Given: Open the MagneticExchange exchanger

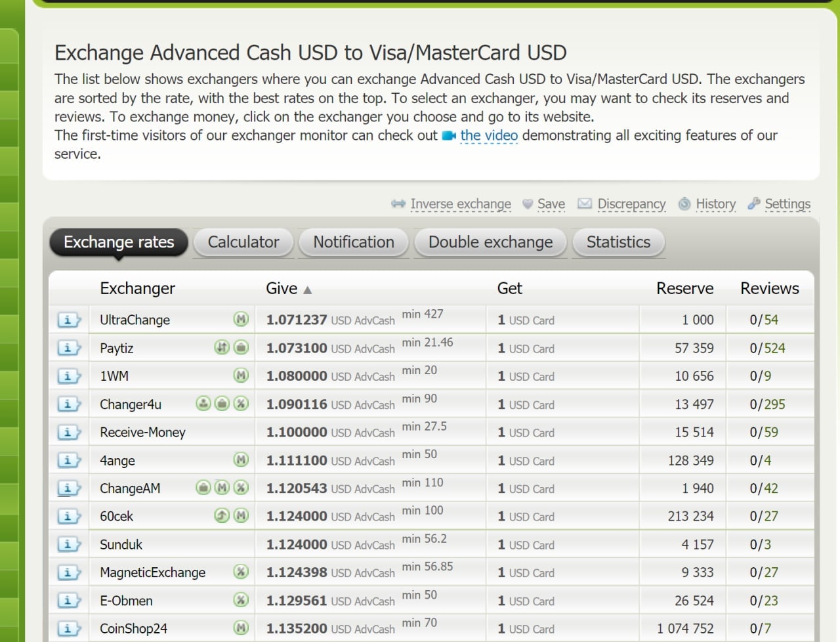Looking at the screenshot, I should coord(152,572).
